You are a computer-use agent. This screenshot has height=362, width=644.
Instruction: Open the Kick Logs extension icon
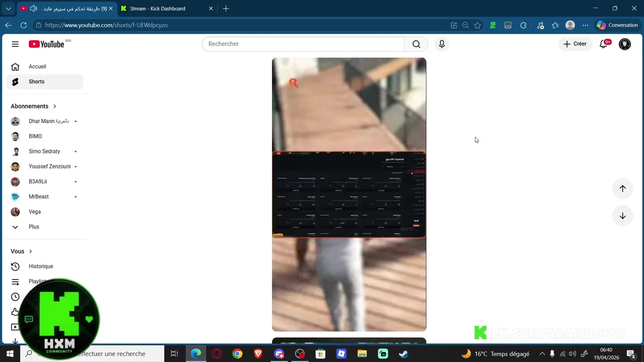[493, 25]
